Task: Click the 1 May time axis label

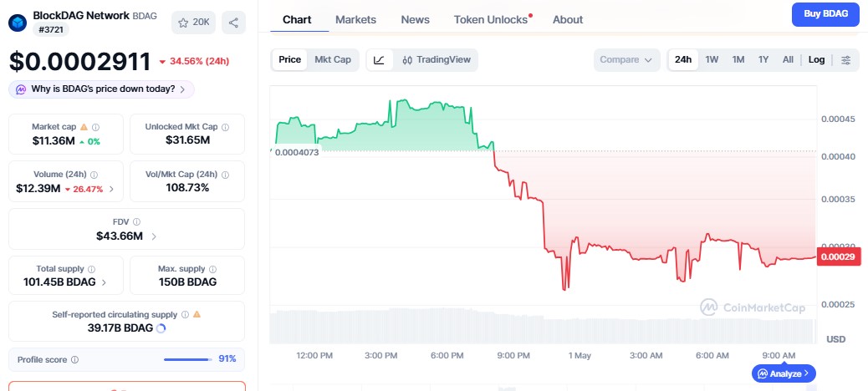Action: pos(580,356)
